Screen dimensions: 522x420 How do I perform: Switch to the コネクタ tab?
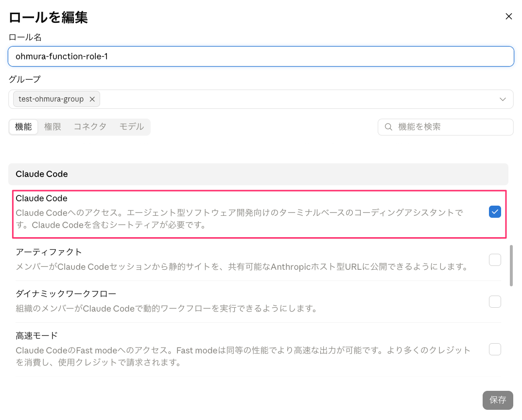[90, 127]
